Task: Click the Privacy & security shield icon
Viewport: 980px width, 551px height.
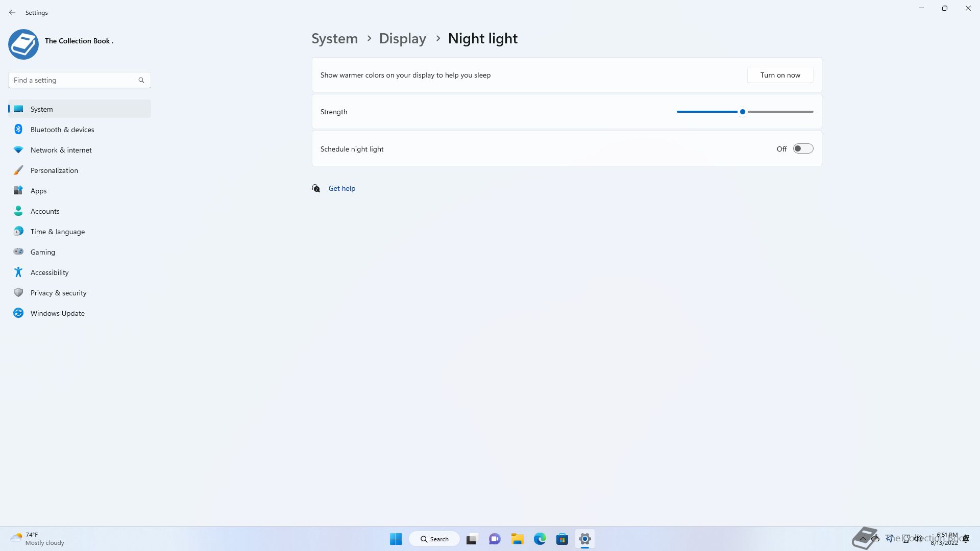Action: (18, 292)
